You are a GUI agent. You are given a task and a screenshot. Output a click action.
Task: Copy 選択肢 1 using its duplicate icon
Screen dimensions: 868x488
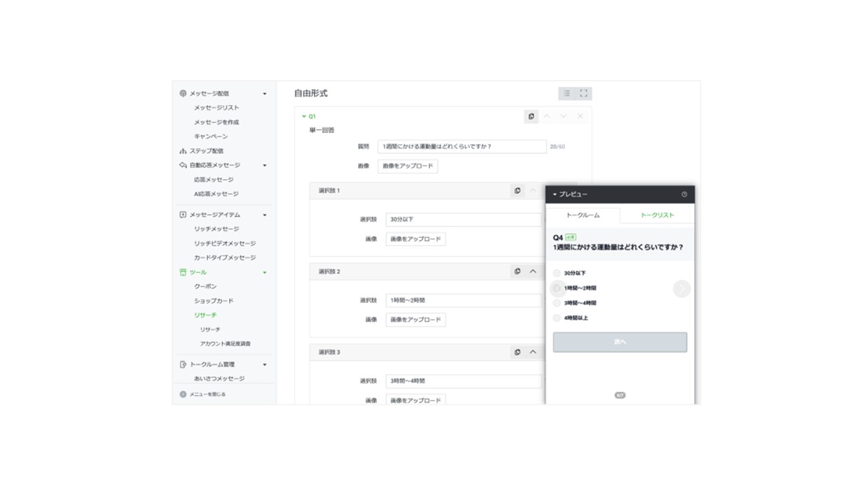tap(517, 191)
